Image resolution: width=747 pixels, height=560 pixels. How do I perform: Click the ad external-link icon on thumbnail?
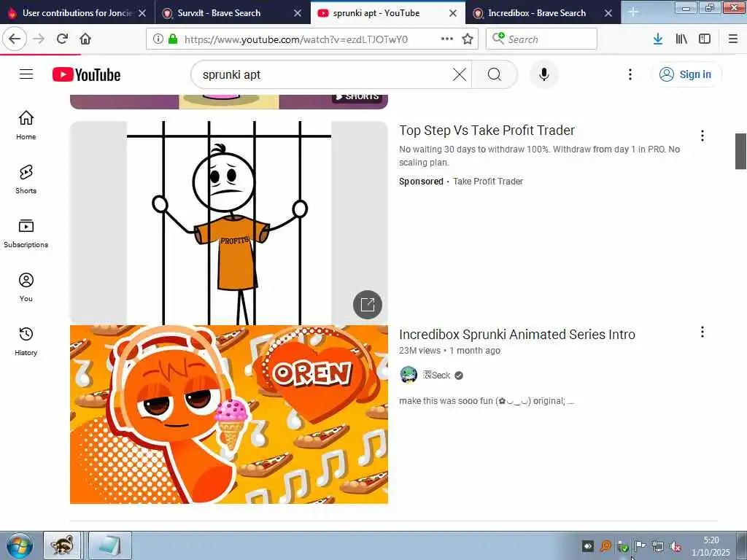[x=368, y=304]
